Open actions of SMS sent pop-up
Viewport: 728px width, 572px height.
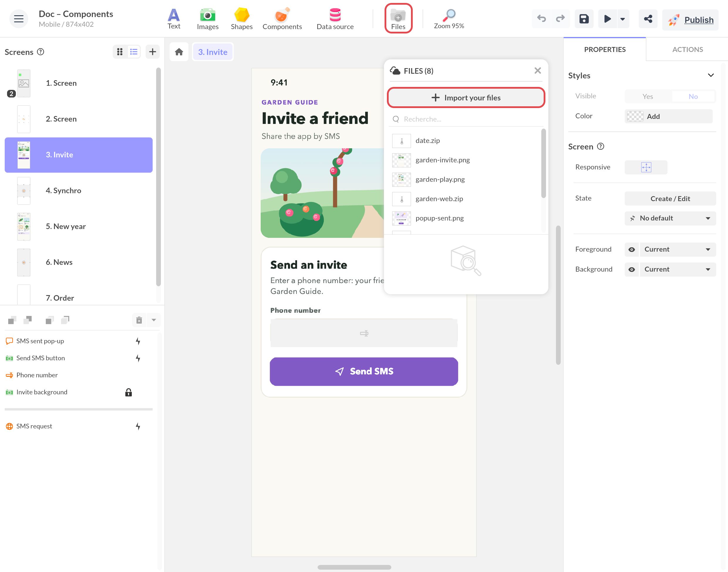[x=138, y=341]
